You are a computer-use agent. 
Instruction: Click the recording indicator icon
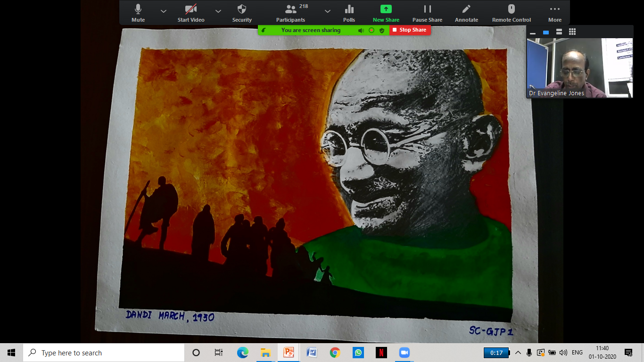[x=372, y=30]
